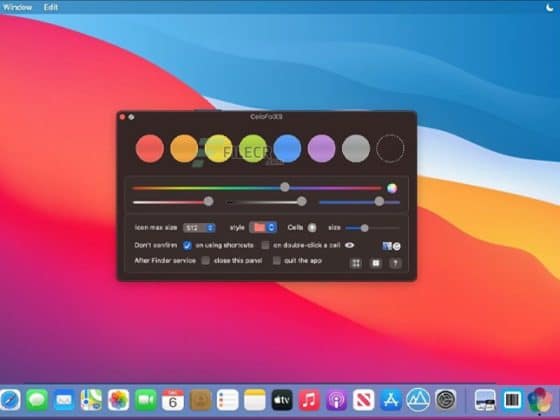Click the moon icon in menu bar
This screenshot has width=560, height=420.
point(550,8)
